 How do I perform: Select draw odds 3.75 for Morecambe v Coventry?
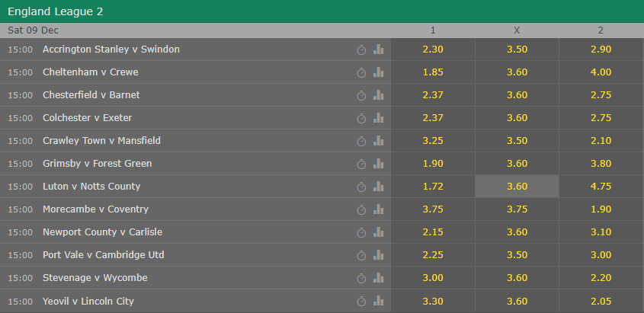coord(517,209)
